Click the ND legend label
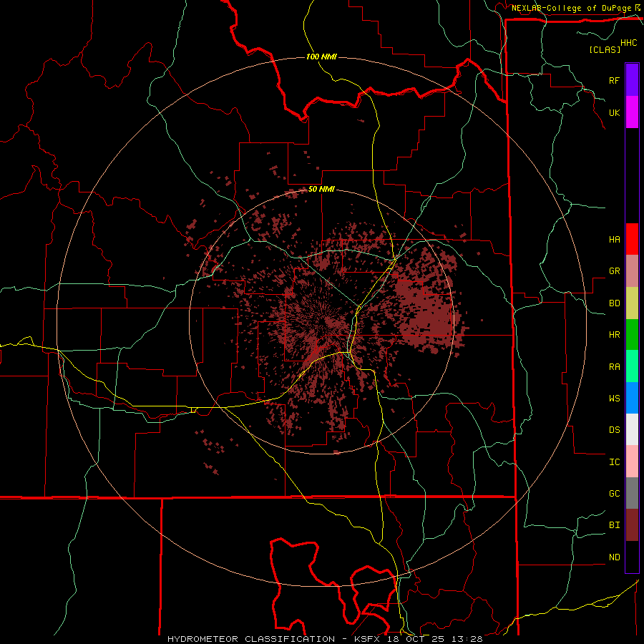 click(x=614, y=557)
